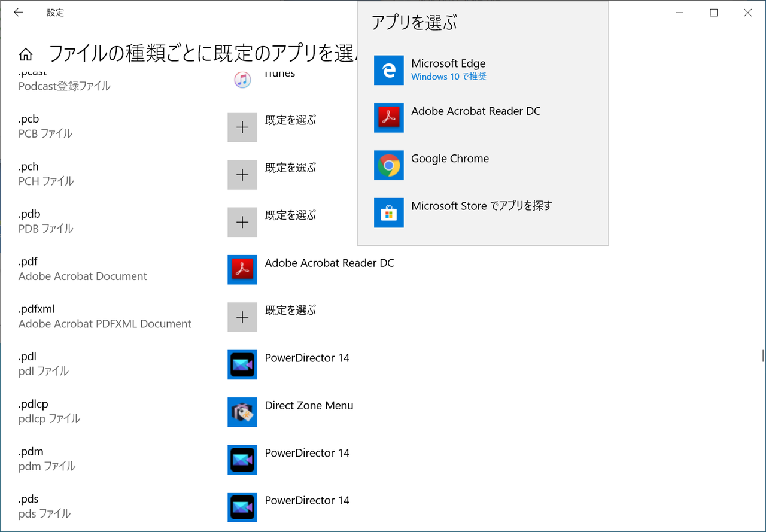Click Adobe Acrobat Reader DC label for .pdf
This screenshot has width=766, height=532.
[330, 263]
